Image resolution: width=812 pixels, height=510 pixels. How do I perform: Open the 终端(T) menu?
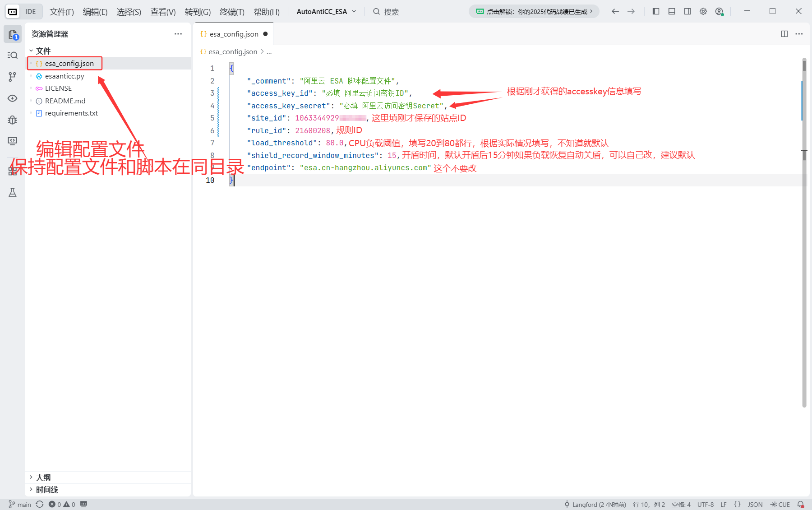(x=232, y=12)
